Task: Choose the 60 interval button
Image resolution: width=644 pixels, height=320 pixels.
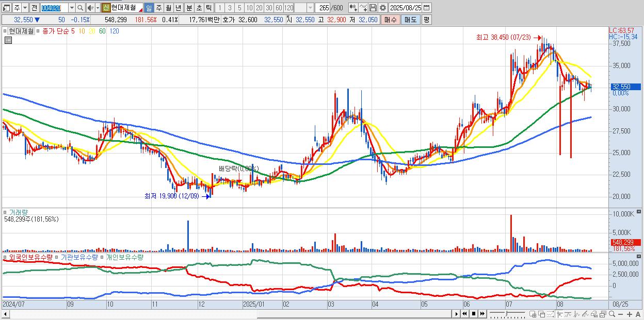Action: click(x=279, y=8)
